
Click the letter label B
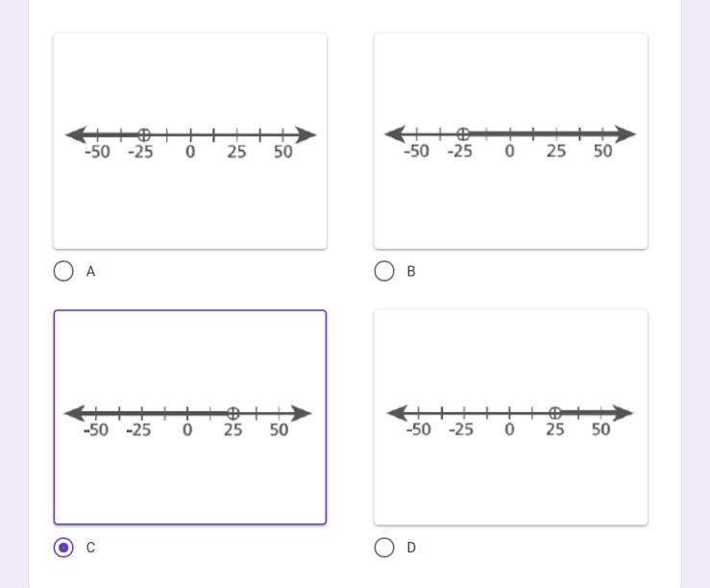411,272
